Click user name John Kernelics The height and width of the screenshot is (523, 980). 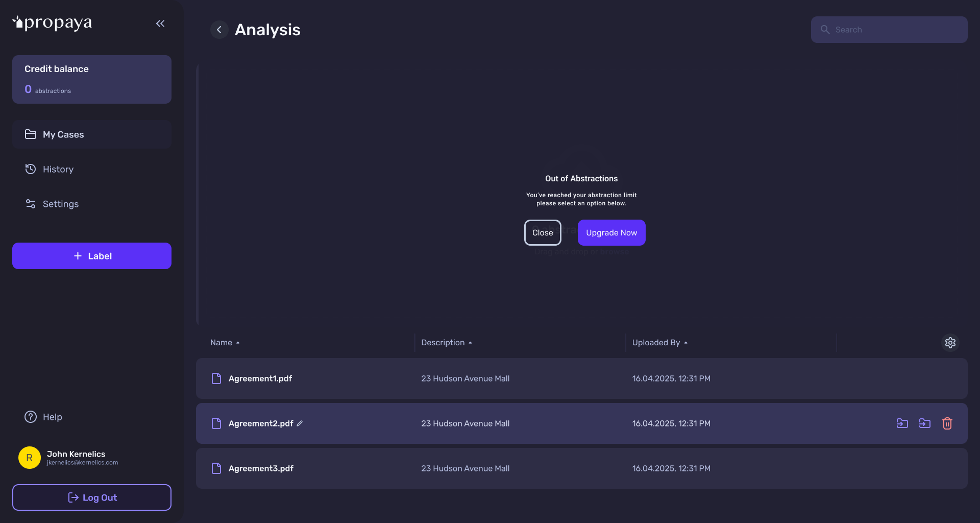point(76,454)
